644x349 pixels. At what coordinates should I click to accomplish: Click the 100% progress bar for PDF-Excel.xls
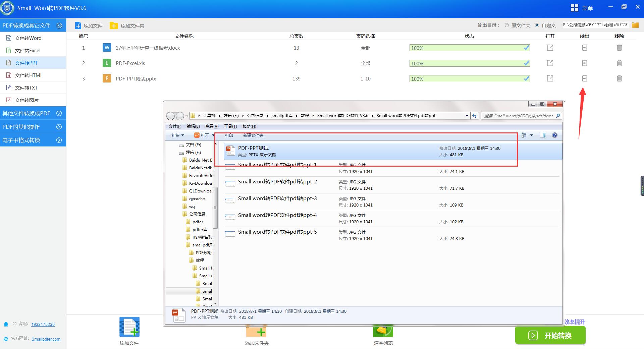tap(470, 63)
